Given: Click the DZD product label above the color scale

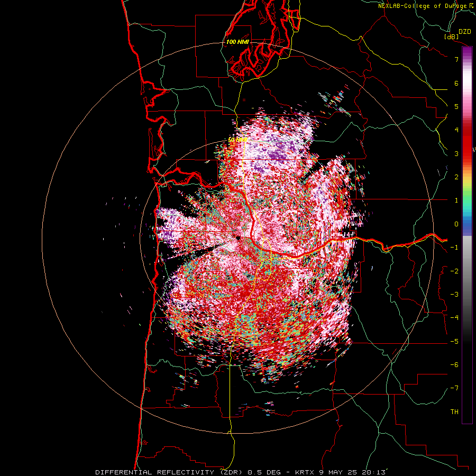Looking at the screenshot, I should click(465, 32).
